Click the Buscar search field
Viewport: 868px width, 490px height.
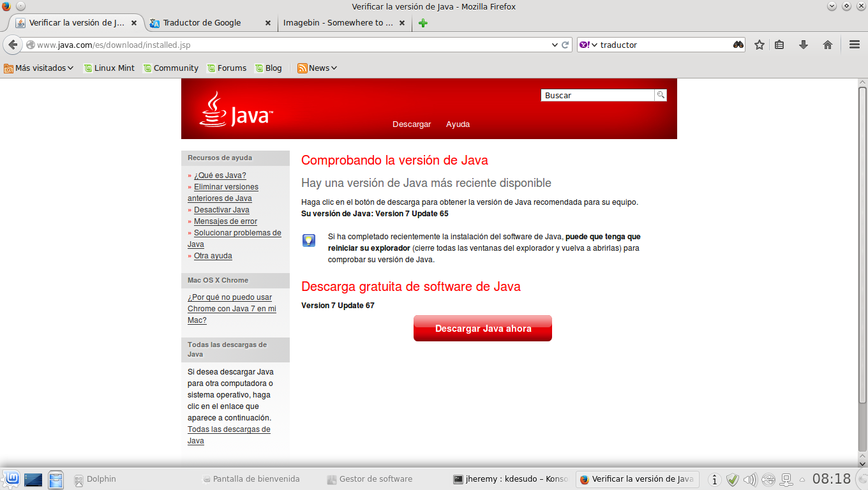point(598,95)
